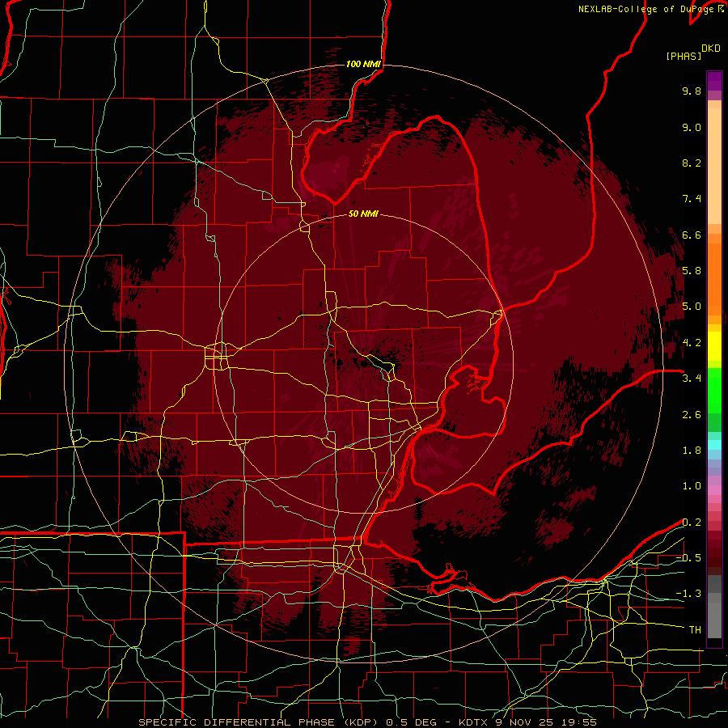Image resolution: width=728 pixels, height=728 pixels.
Task: Click the 6.6 value on color scale
Action: [692, 235]
